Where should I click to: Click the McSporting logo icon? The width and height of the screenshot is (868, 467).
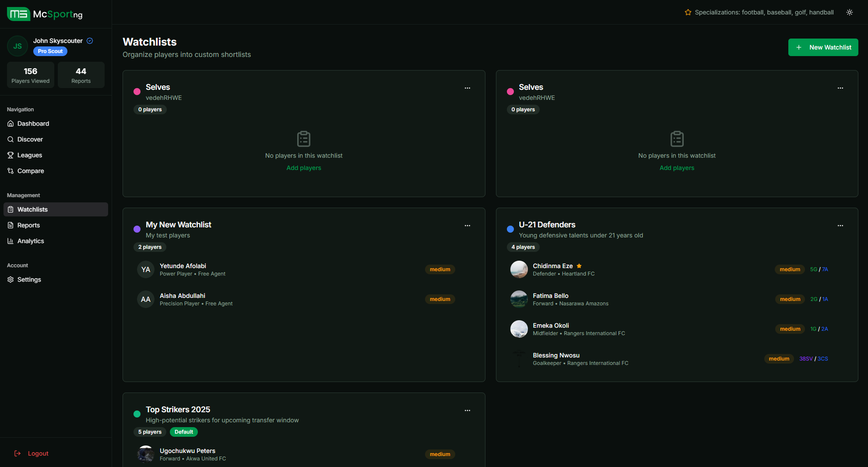(x=18, y=14)
